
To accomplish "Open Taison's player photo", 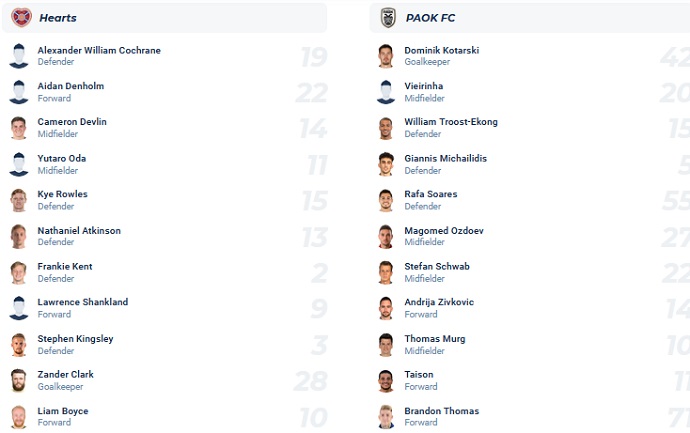I will [386, 381].
